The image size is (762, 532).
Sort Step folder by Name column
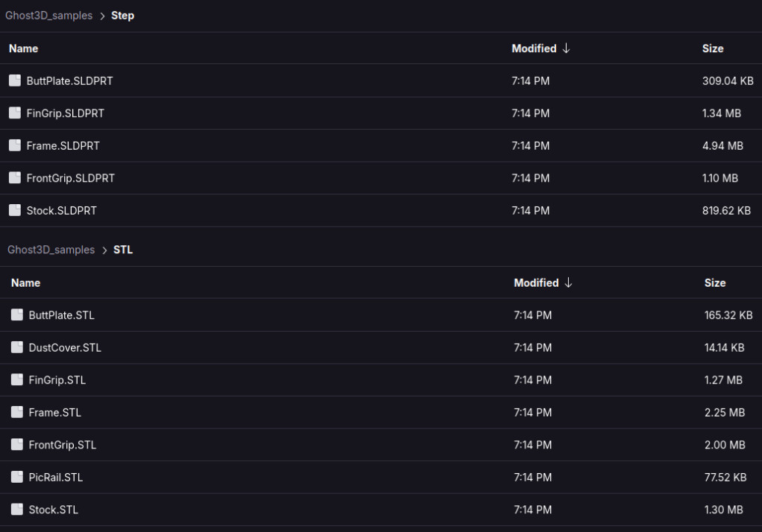23,48
